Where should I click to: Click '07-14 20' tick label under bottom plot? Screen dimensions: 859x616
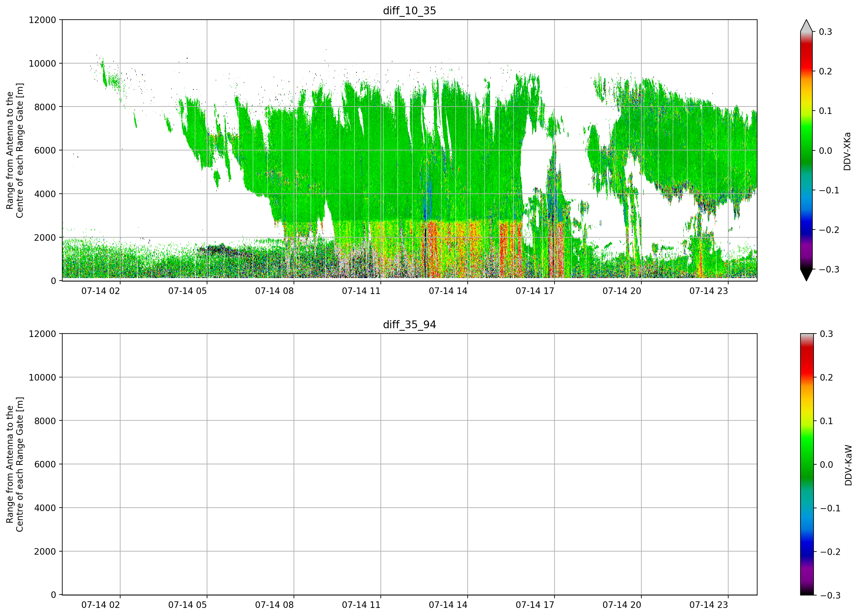pyautogui.click(x=622, y=605)
